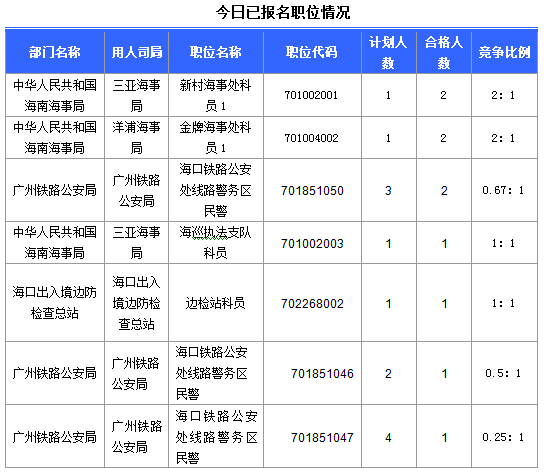Image resolution: width=548 pixels, height=475 pixels.
Task: Click the 合格人数 column header
Action: [x=444, y=53]
